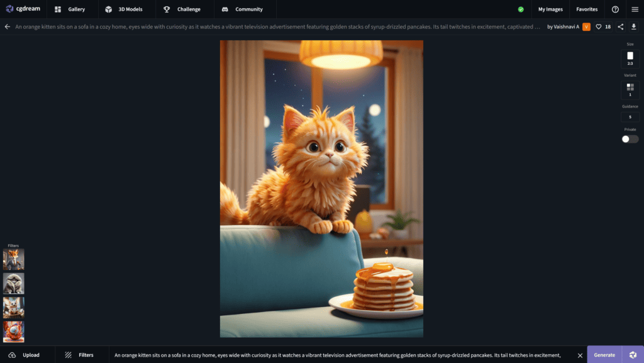The image size is (644, 363).
Task: Select the fox filter thumbnail
Action: [14, 259]
